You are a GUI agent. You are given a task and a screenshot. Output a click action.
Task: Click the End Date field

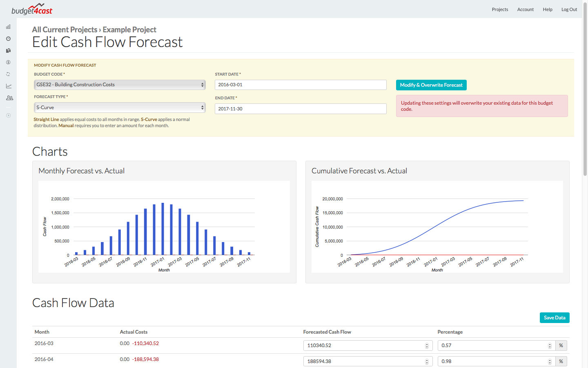point(301,108)
